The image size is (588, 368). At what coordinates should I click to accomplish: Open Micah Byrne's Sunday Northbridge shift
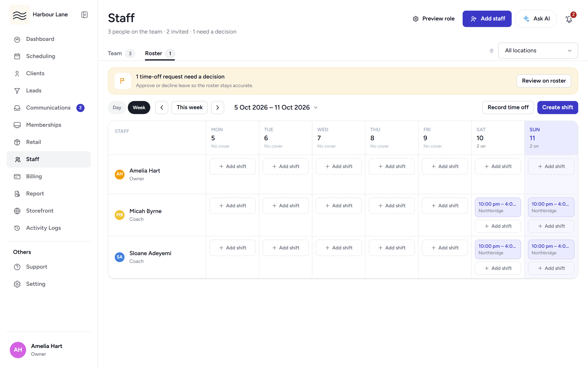(x=551, y=207)
